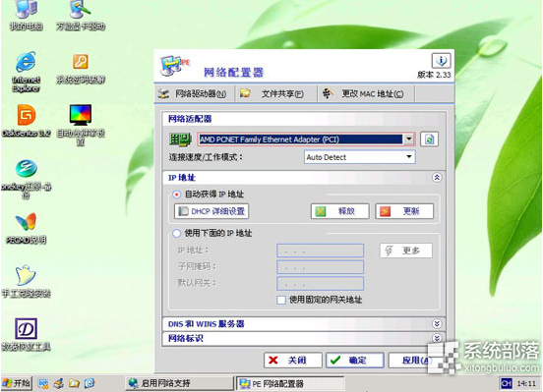Image resolution: width=543 pixels, height=392 pixels.
Task: Click the 释放 release button
Action: point(340,211)
